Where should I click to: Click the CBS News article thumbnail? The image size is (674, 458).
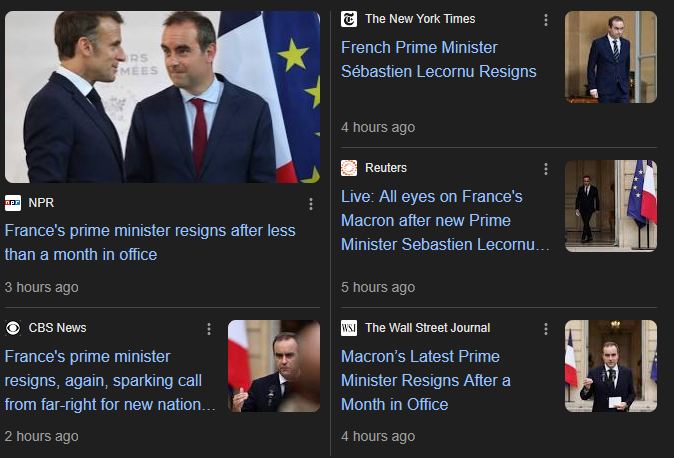(274, 366)
